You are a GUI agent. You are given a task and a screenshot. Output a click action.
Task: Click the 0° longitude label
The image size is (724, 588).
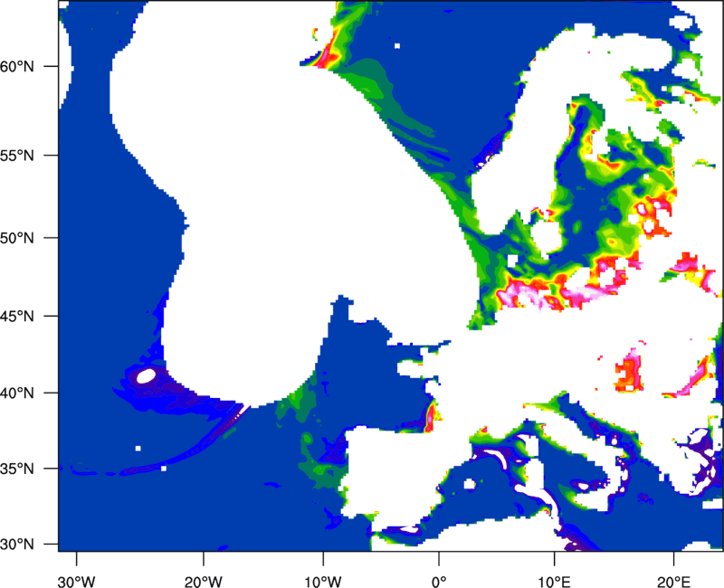click(439, 582)
